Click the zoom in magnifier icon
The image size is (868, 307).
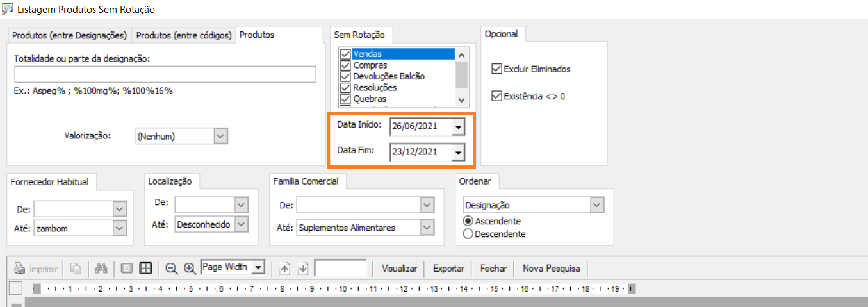pos(190,269)
